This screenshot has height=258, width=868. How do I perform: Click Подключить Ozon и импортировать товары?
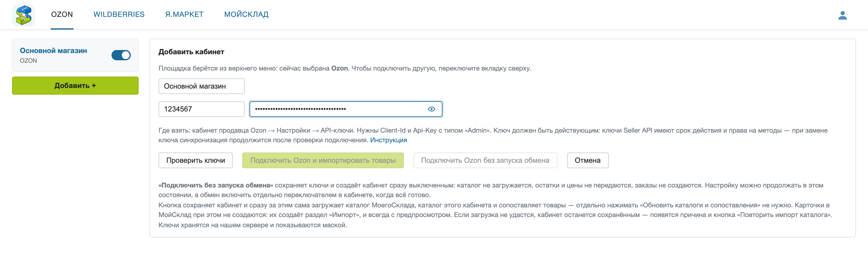(x=323, y=160)
